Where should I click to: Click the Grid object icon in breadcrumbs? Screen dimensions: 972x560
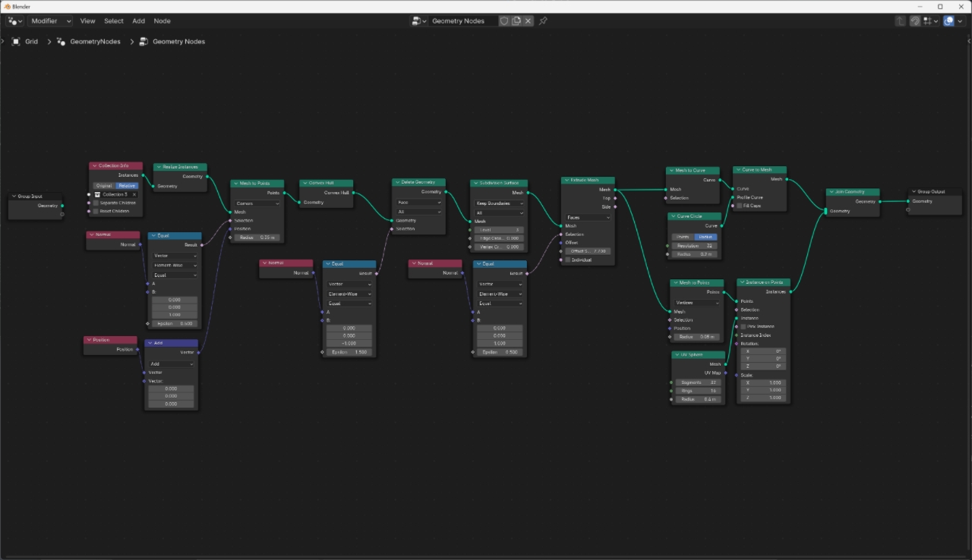click(16, 42)
